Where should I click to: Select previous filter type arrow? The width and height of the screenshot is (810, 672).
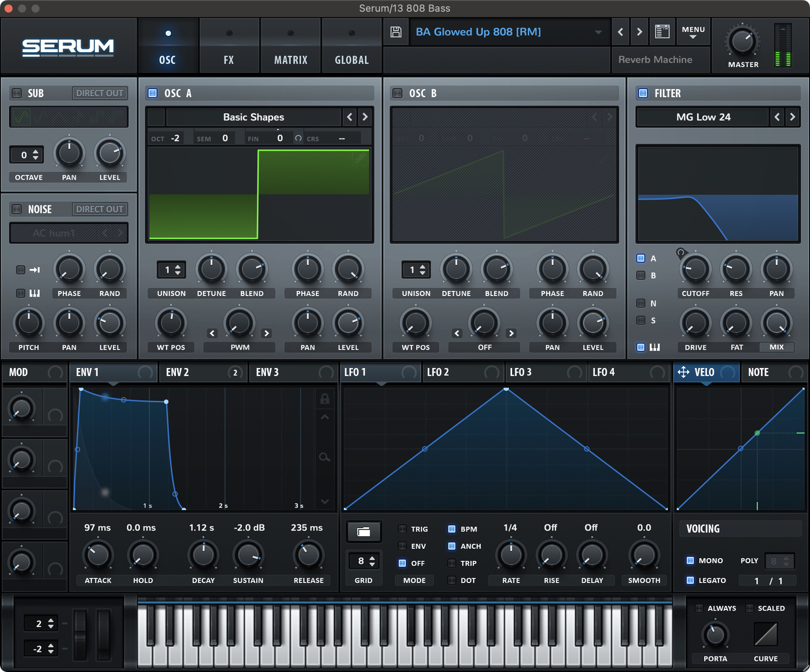777,117
